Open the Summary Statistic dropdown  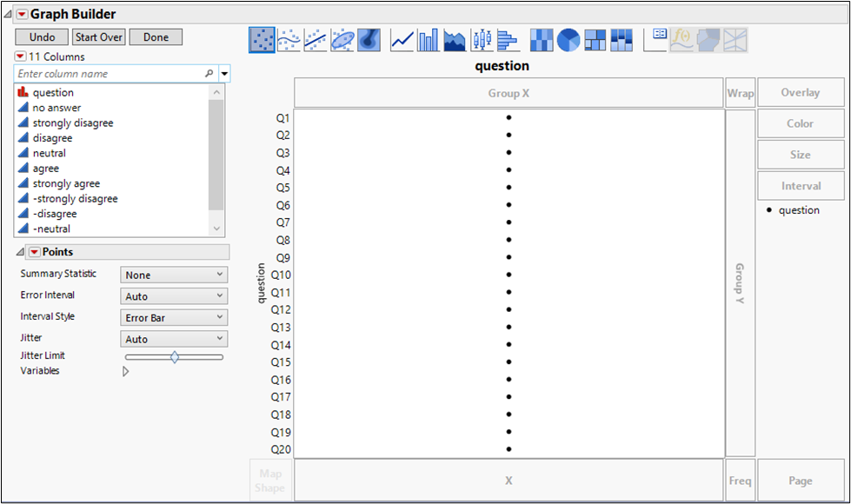(174, 275)
